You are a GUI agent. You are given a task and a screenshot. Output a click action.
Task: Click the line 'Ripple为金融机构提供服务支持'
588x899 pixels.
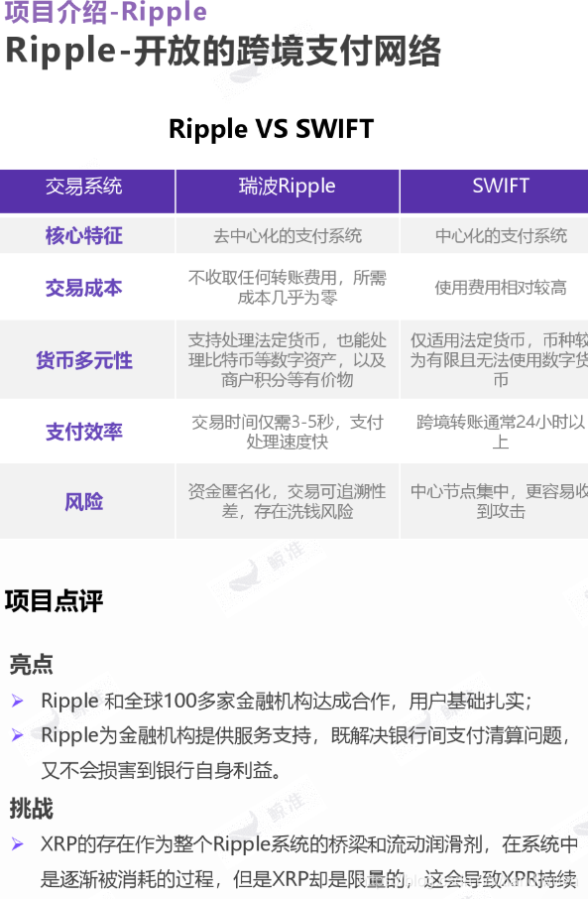pyautogui.click(x=305, y=735)
